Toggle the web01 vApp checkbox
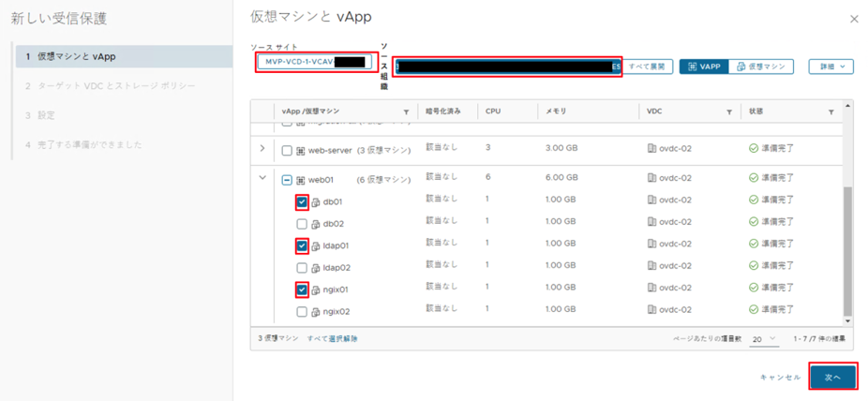 coord(287,180)
